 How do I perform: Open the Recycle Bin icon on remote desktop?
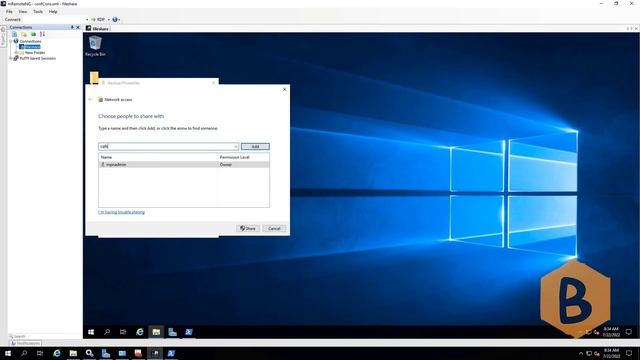(x=95, y=46)
